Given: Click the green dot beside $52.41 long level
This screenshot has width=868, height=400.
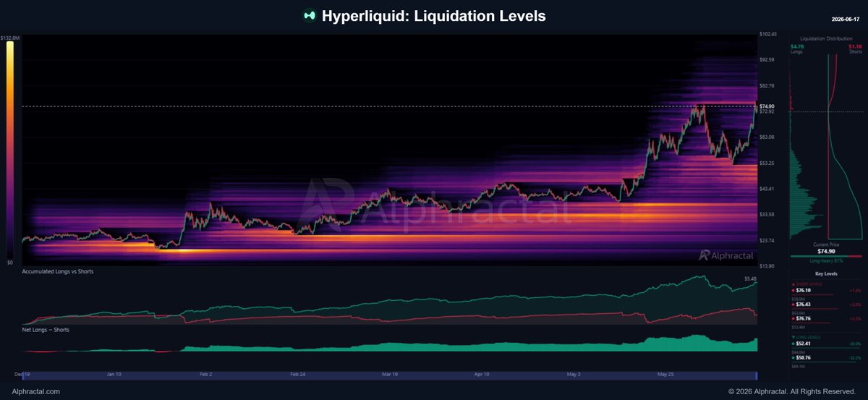Looking at the screenshot, I should (x=793, y=344).
